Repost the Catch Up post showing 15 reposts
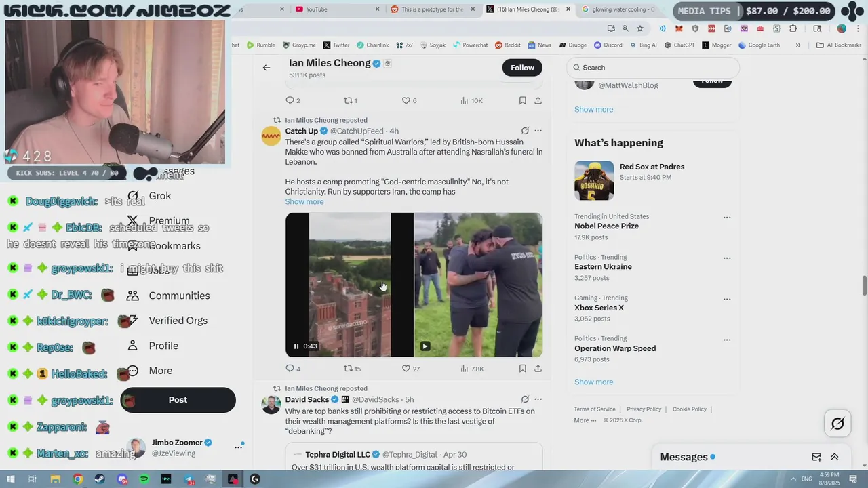Screen dimensions: 868x488 tap(352, 369)
